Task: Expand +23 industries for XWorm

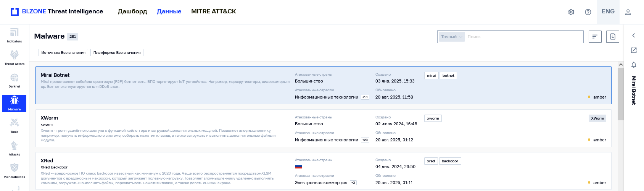Action: click(x=365, y=140)
